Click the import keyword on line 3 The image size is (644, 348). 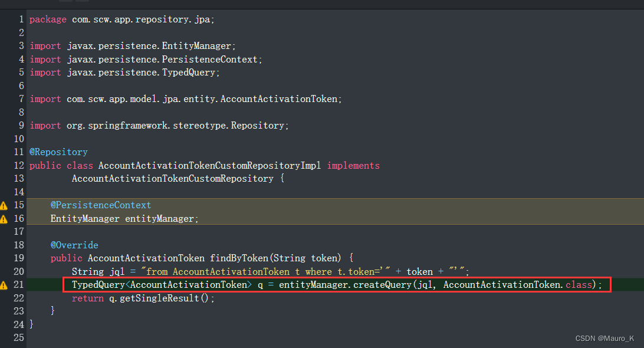tap(45, 45)
